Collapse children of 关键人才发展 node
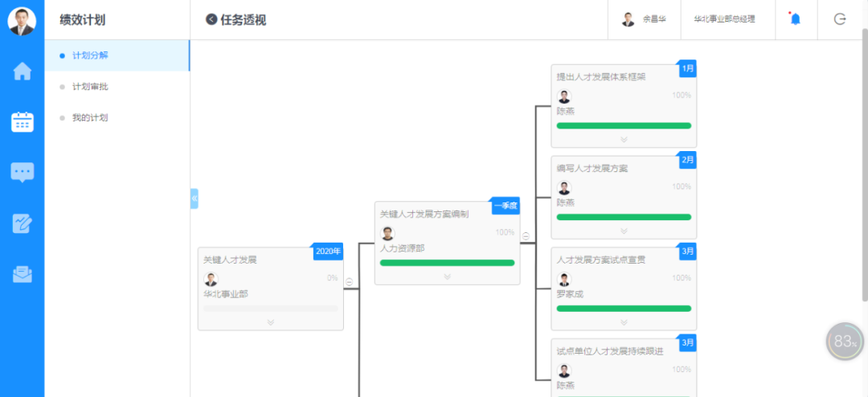The width and height of the screenshot is (868, 397). (x=350, y=282)
